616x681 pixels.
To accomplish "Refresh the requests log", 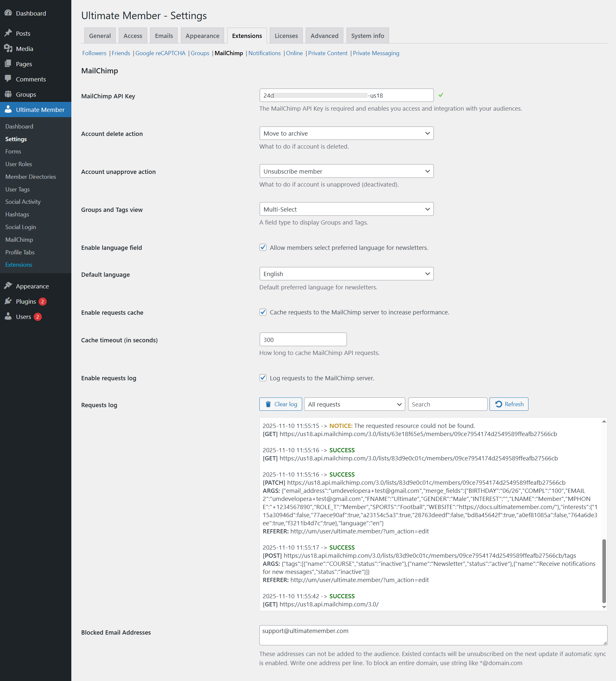I will pos(509,404).
